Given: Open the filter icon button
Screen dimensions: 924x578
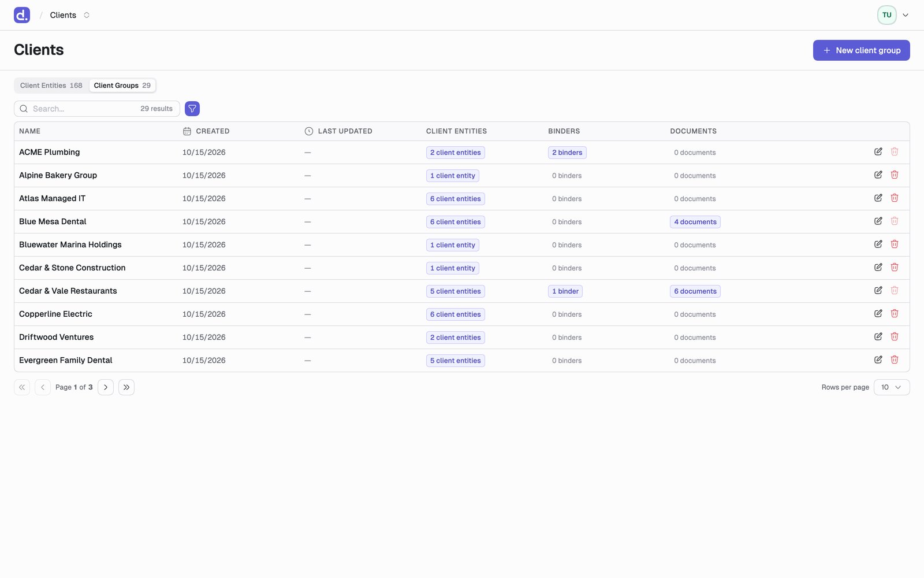Looking at the screenshot, I should 192,109.
